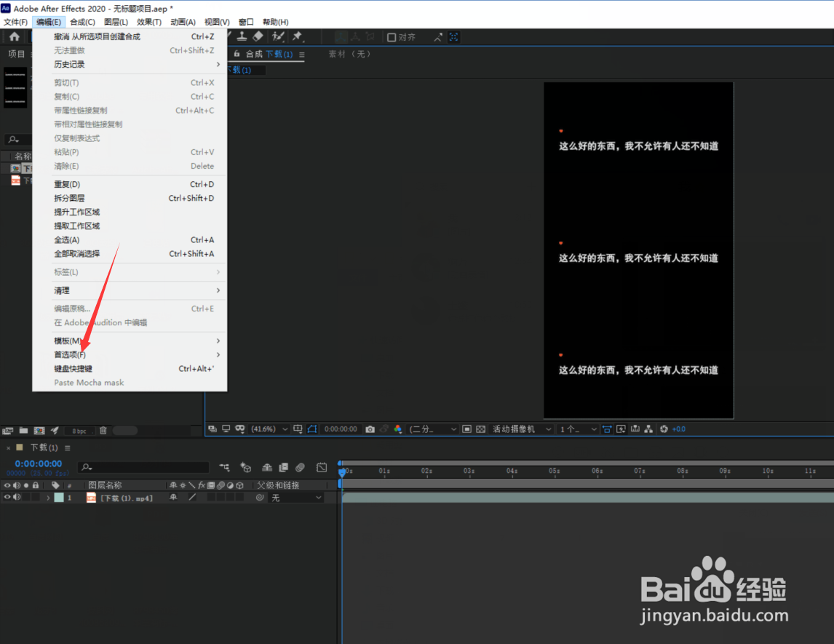
Task: Click layer 1 teal label color swatch
Action: click(x=59, y=497)
